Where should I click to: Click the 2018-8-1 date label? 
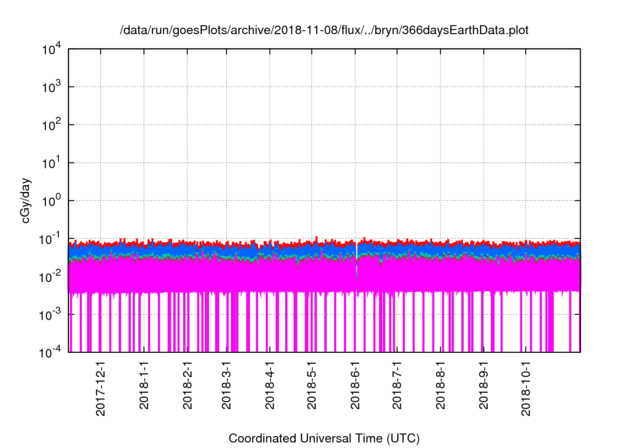coord(440,385)
